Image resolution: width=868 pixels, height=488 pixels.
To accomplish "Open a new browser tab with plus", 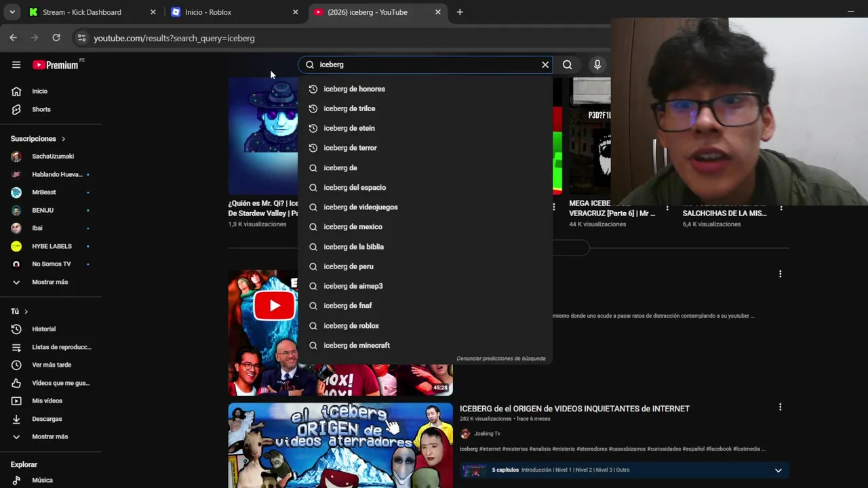I will coord(460,12).
